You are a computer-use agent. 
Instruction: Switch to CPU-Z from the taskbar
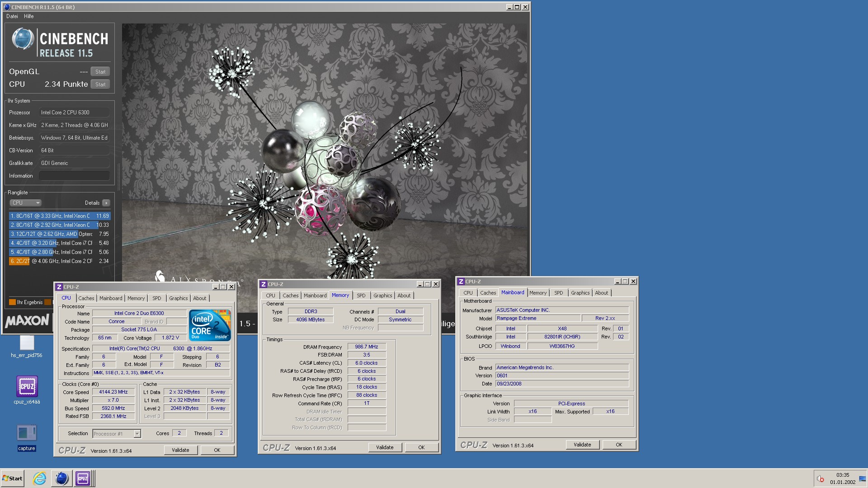[84, 478]
